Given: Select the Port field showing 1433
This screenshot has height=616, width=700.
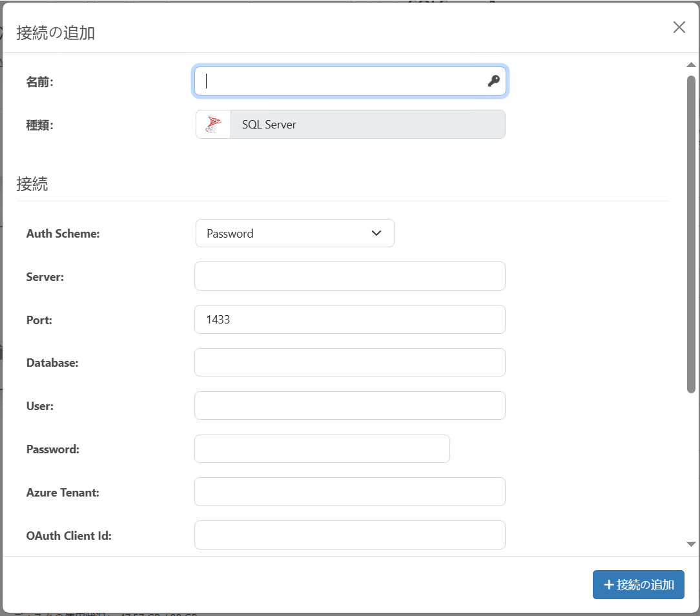Looking at the screenshot, I should 350,319.
